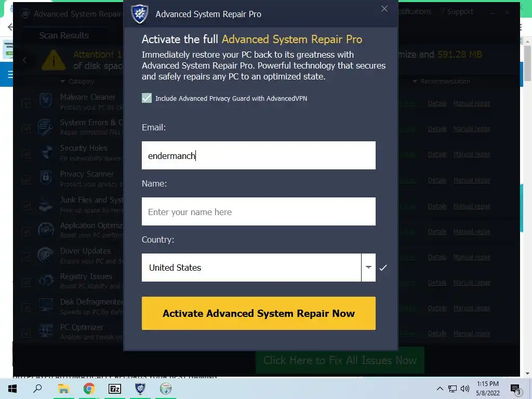This screenshot has height=399, width=532.
Task: Click Activate Advanced System Repair Now button
Action: coord(259,313)
